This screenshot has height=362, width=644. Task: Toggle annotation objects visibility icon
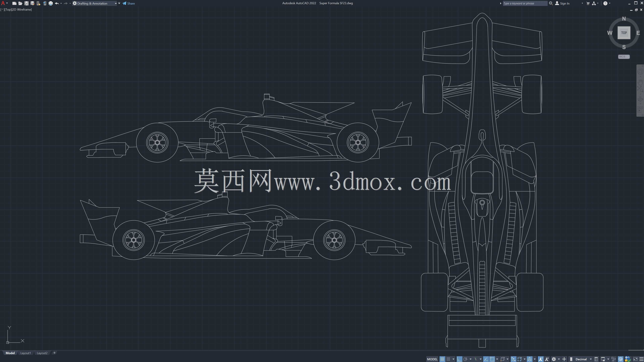pos(541,359)
